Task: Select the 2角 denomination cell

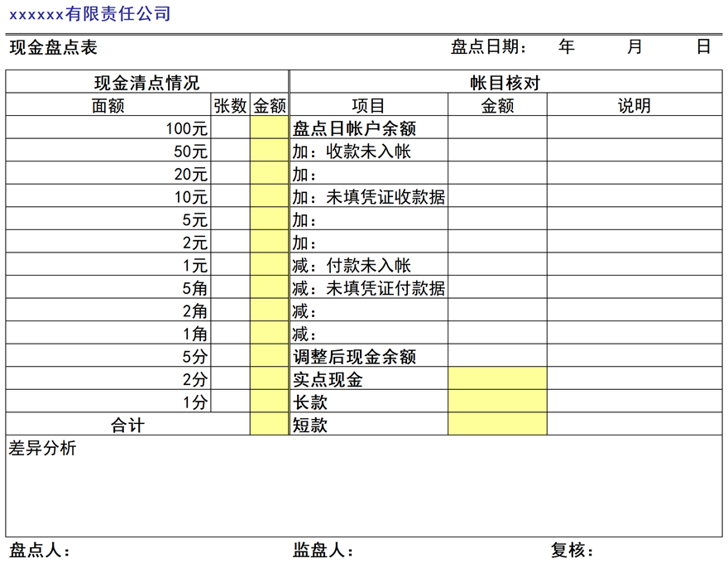Action: pos(108,310)
